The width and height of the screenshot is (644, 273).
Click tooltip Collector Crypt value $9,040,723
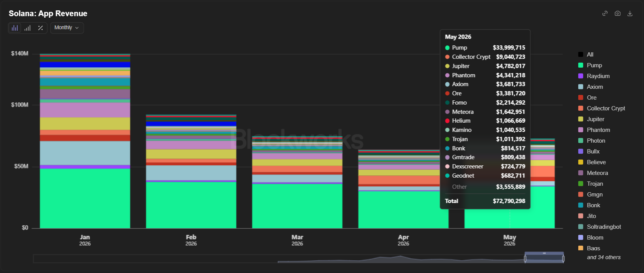510,57
